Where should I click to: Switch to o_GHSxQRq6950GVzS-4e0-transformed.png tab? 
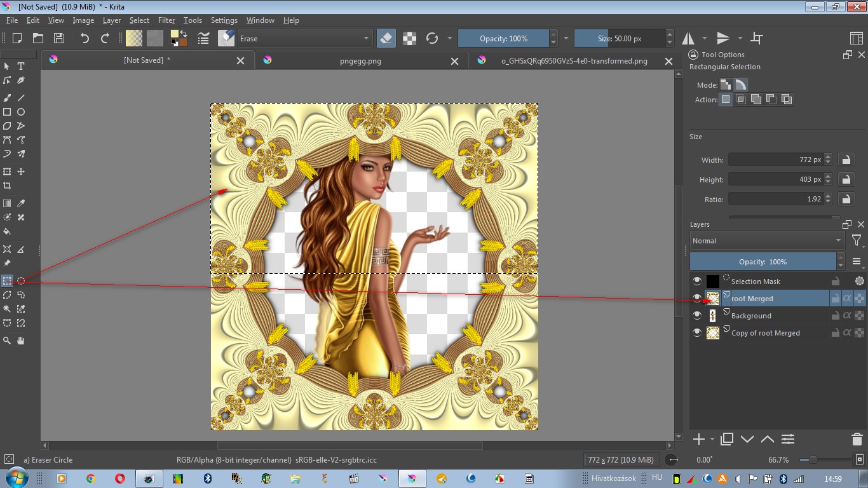[x=574, y=61]
